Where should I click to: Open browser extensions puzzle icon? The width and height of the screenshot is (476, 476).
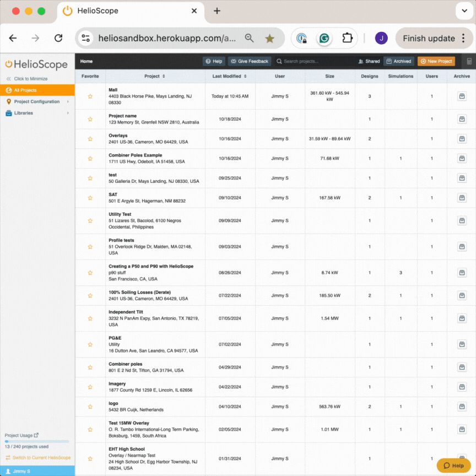click(x=347, y=38)
